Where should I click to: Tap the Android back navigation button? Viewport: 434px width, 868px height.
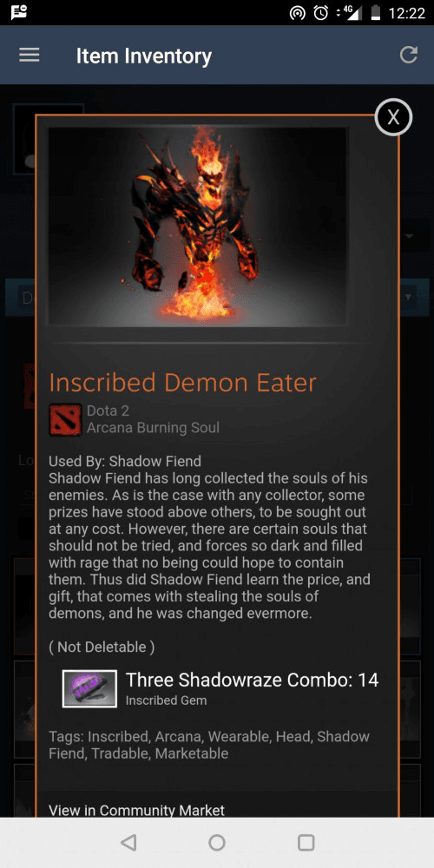(128, 843)
